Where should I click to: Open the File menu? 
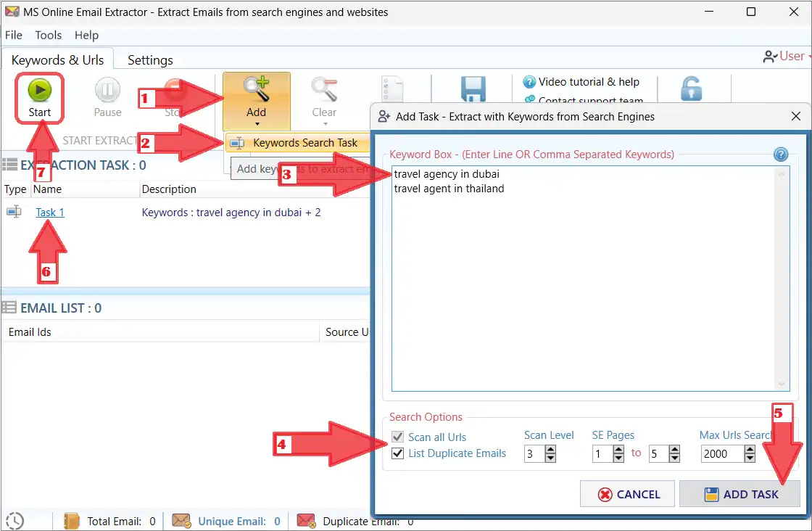click(x=14, y=36)
